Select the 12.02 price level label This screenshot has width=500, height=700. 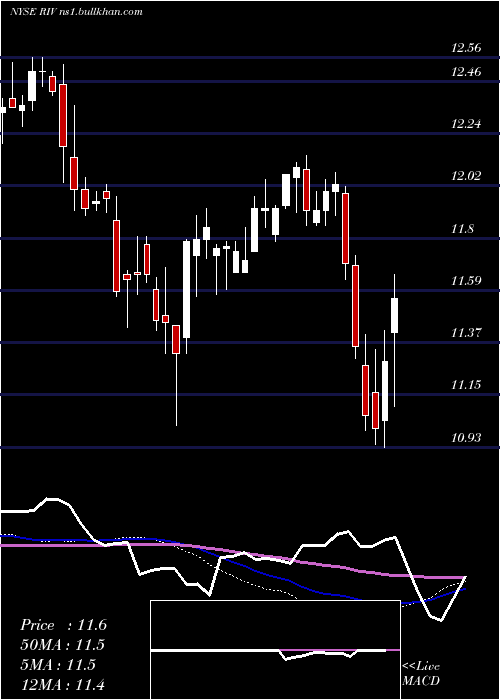click(x=466, y=175)
